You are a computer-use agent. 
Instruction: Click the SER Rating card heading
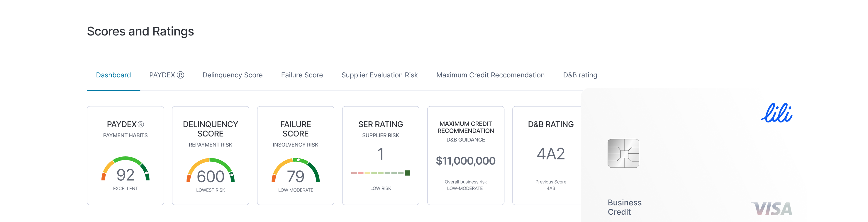380,124
